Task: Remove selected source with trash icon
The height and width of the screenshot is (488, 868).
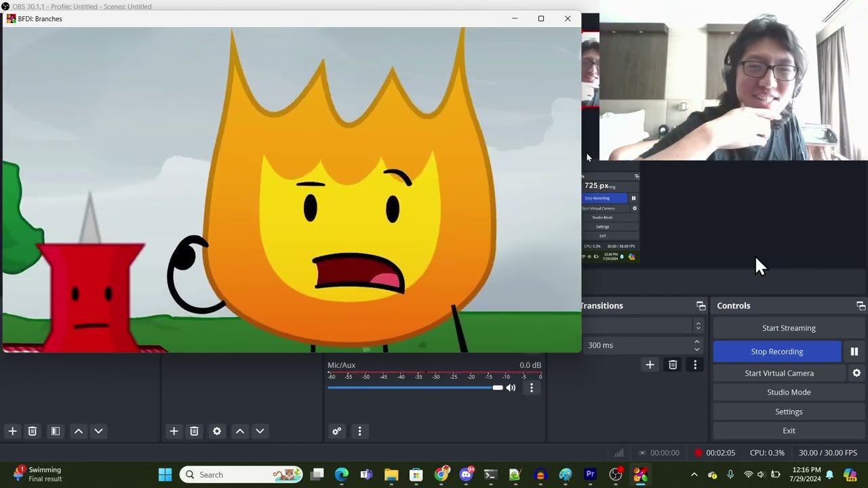Action: [194, 431]
